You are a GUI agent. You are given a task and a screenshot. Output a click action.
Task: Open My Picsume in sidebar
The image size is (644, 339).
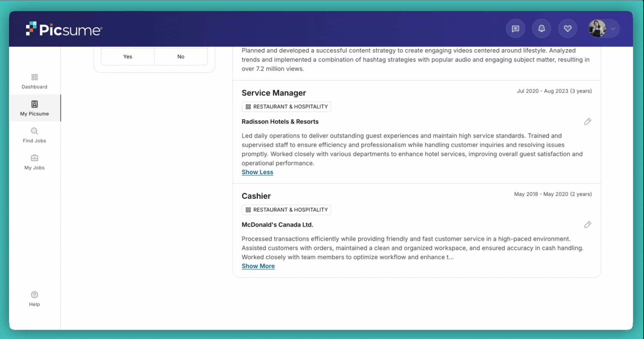coord(34,108)
